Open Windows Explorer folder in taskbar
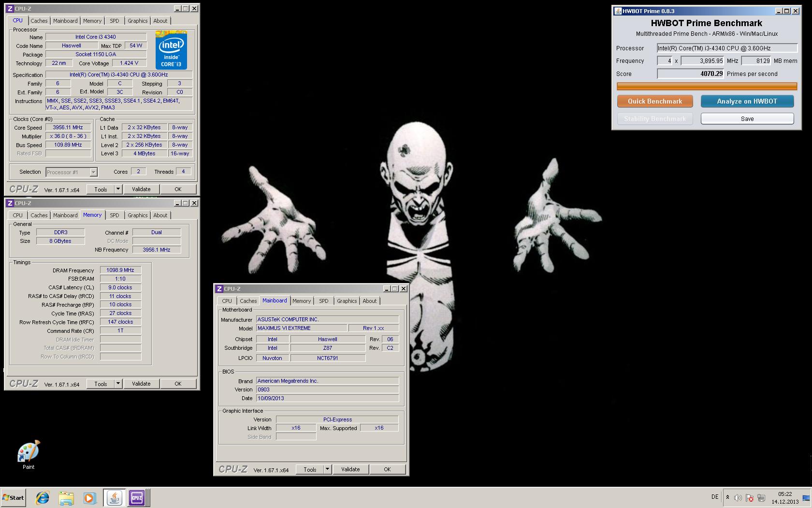 pyautogui.click(x=66, y=497)
